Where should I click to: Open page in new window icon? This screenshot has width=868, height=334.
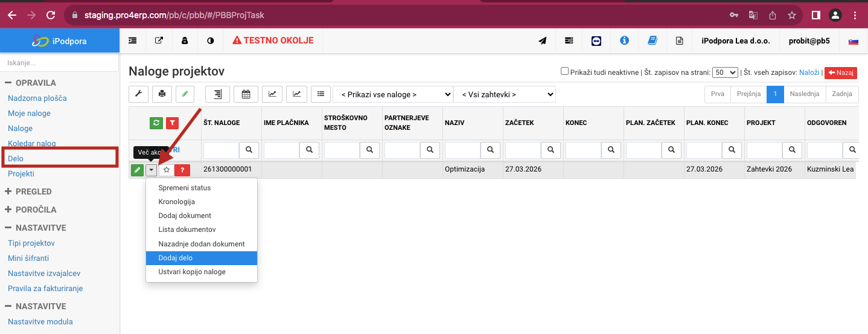(159, 40)
